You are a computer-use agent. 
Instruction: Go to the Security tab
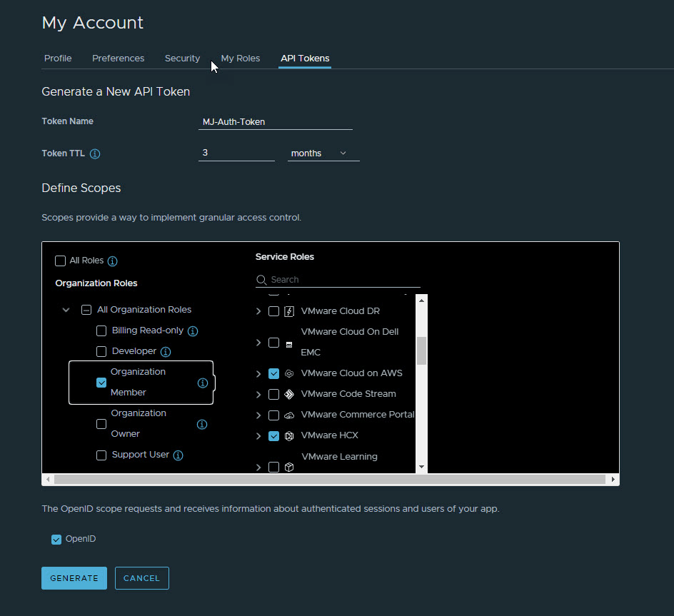[x=182, y=59]
